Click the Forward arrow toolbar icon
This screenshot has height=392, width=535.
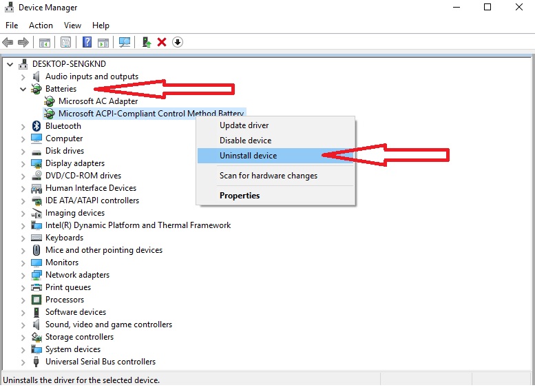23,42
